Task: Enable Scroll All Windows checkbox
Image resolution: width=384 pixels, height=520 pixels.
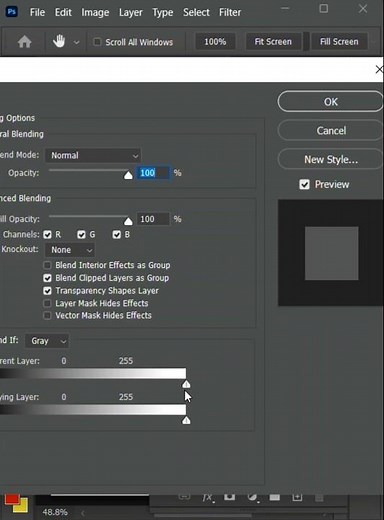Action: 97,42
